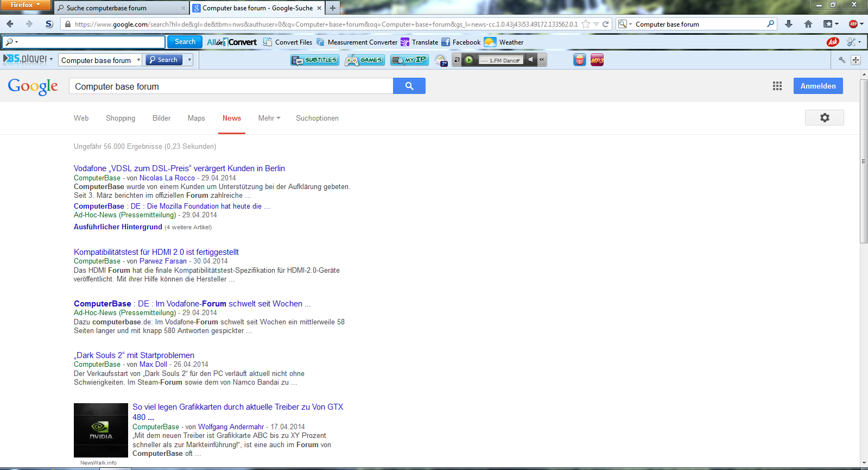Bookmark this page with the star icon
Image resolution: width=868 pixels, height=470 pixels.
coord(586,24)
